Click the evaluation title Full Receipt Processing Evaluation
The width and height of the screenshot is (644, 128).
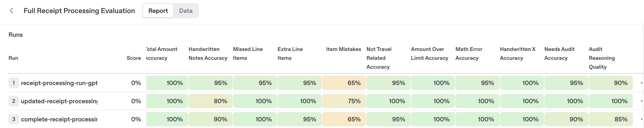pyautogui.click(x=79, y=11)
